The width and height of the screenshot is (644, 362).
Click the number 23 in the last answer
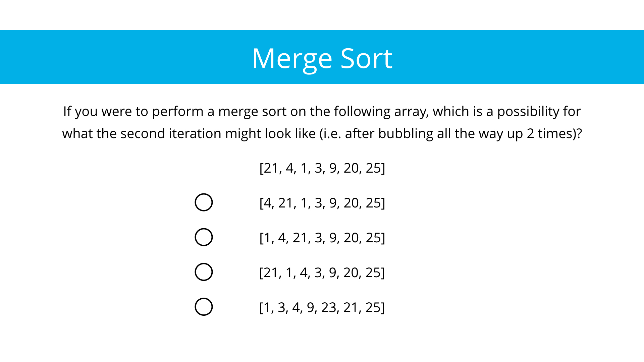point(329,307)
